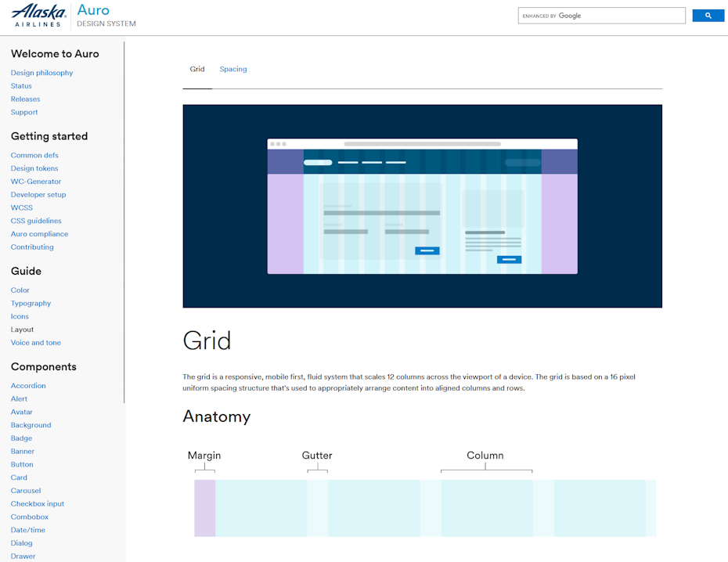Open Design tokens in sidebar
The width and height of the screenshot is (728, 562).
tap(34, 168)
